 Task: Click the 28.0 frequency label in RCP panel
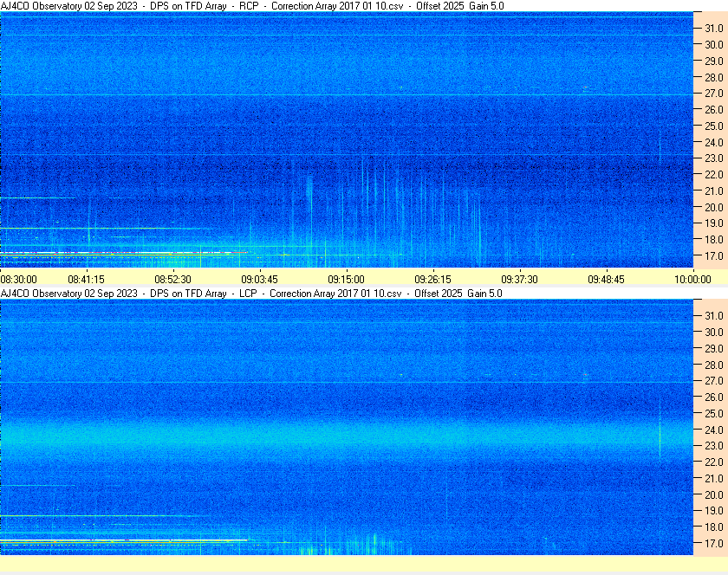pos(714,77)
